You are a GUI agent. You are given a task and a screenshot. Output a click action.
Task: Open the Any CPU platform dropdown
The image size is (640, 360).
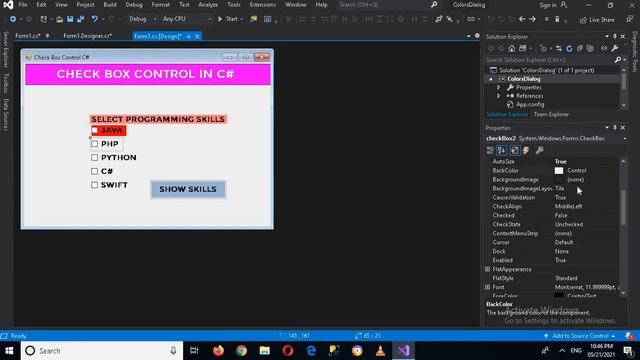pos(187,19)
